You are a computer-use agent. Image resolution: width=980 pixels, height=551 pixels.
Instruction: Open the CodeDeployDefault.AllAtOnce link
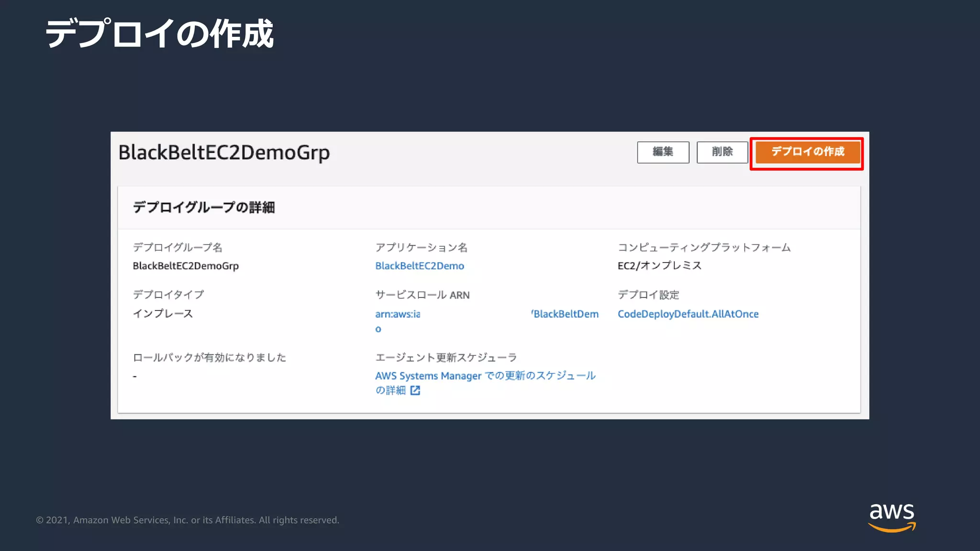(688, 314)
